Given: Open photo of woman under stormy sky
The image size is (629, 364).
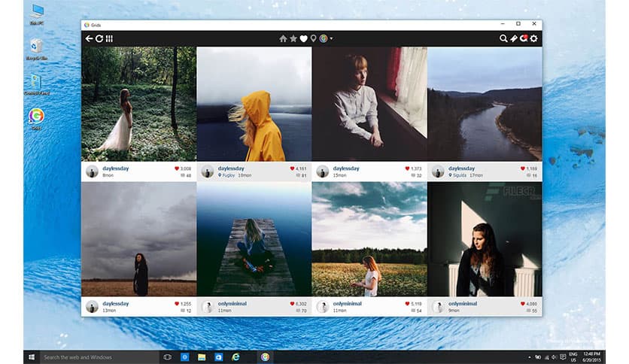Looking at the screenshot, I should click(x=138, y=239).
